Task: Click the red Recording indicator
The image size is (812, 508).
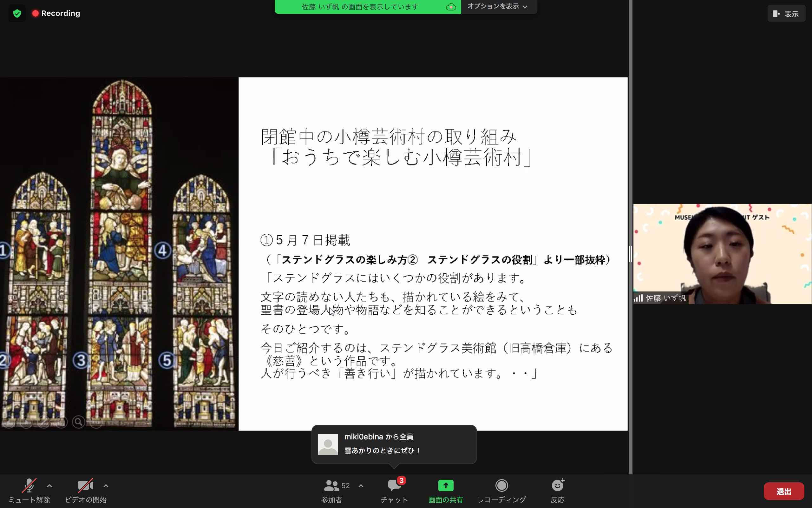Action: click(x=56, y=13)
